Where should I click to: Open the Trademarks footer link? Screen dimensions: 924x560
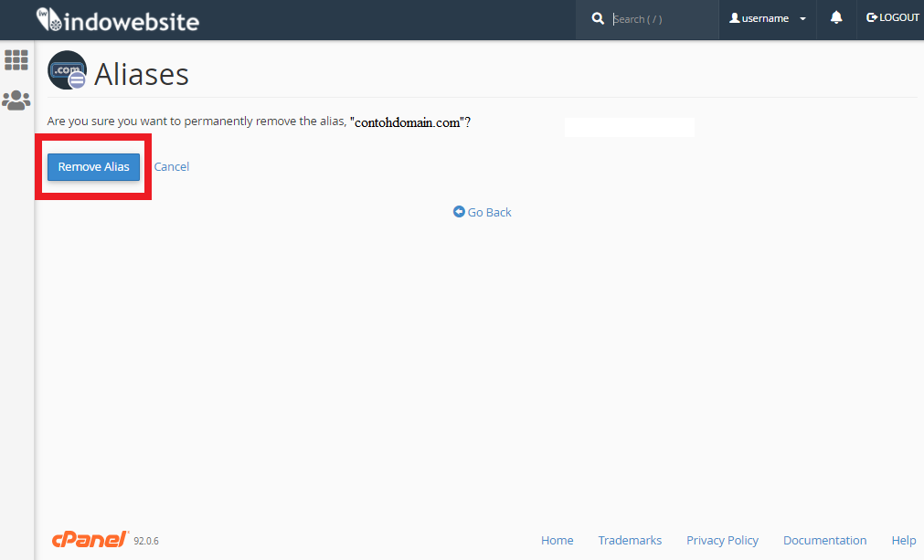(x=630, y=540)
